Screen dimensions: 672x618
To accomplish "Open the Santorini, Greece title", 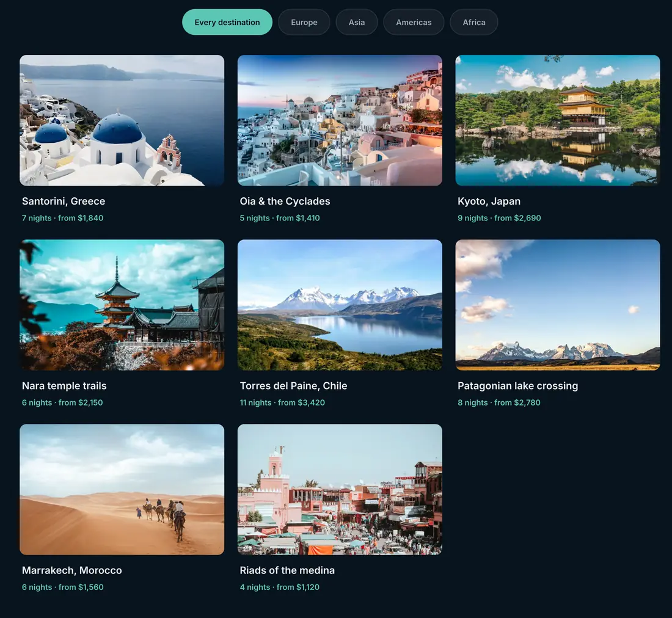I will pos(64,202).
